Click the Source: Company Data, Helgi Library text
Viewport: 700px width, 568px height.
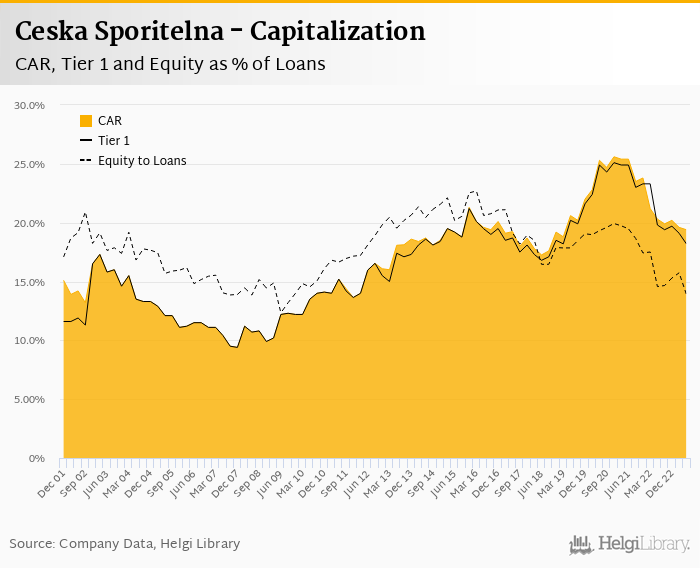125,544
